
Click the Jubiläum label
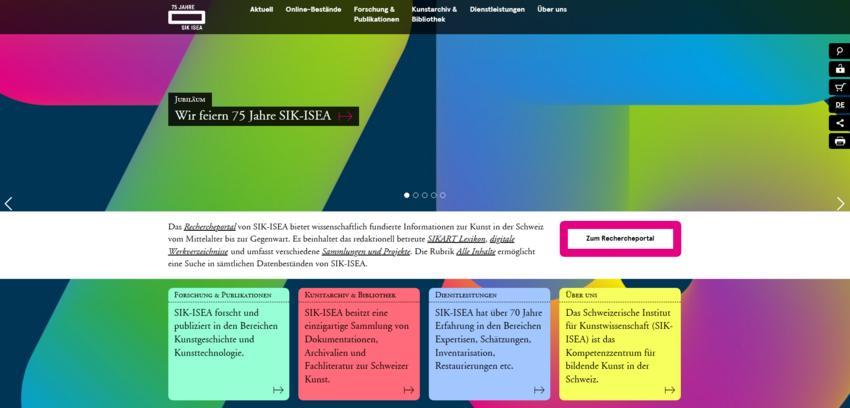[x=190, y=100]
